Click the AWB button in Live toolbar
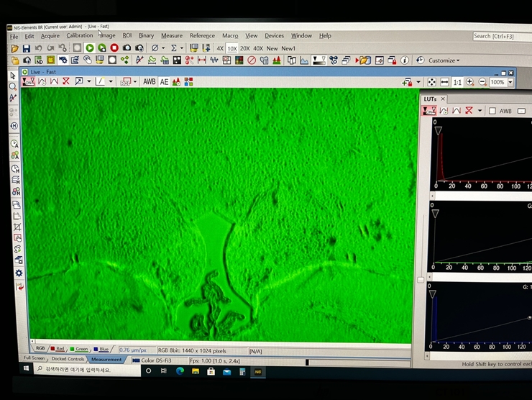 coord(149,82)
